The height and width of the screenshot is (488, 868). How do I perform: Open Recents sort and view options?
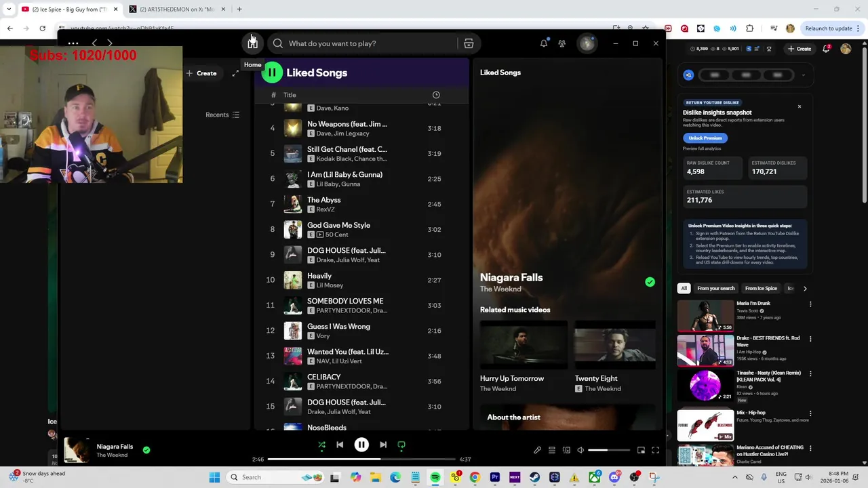click(x=222, y=115)
